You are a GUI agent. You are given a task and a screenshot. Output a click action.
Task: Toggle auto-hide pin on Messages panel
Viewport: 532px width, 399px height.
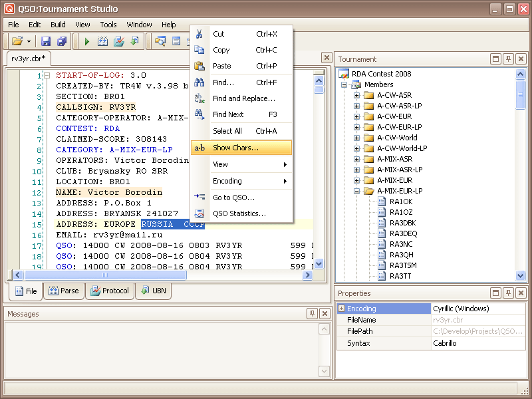click(312, 314)
